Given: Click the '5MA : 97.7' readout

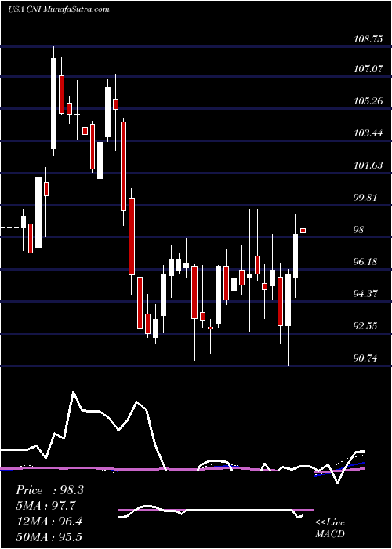Looking at the screenshot, I should pyautogui.click(x=45, y=506).
